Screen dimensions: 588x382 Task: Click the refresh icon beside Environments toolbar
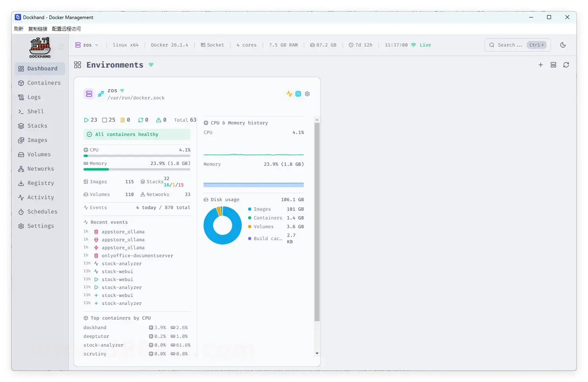(566, 65)
